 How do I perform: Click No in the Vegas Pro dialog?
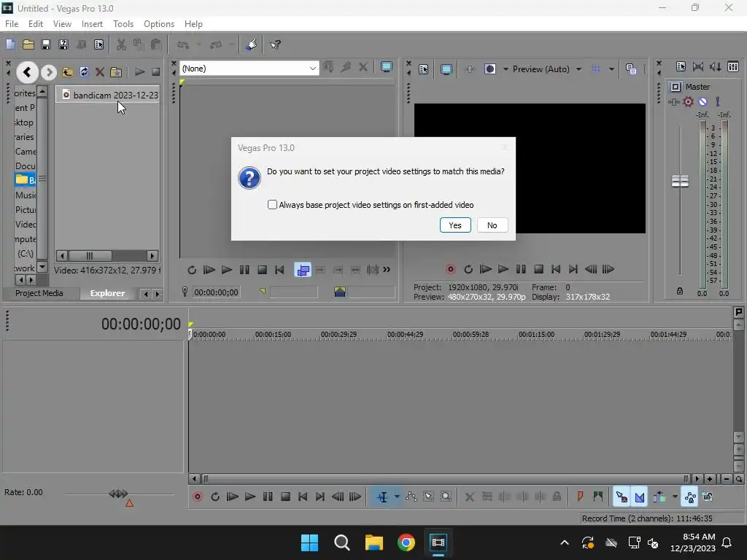click(492, 225)
